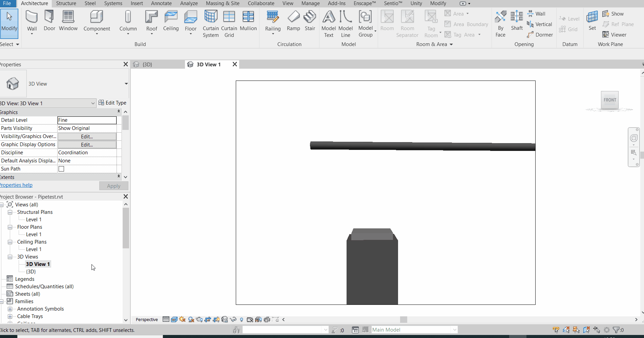Click the Edit Type button
The height and width of the screenshot is (338, 644).
[112, 103]
